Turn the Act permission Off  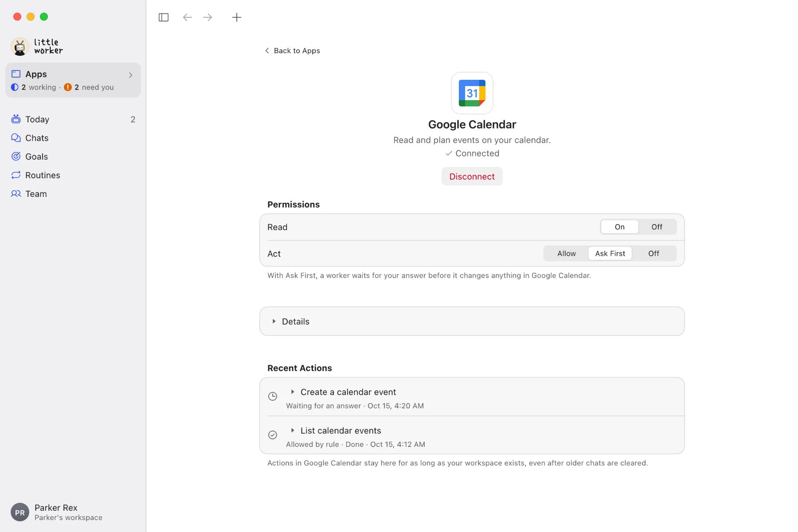(653, 254)
